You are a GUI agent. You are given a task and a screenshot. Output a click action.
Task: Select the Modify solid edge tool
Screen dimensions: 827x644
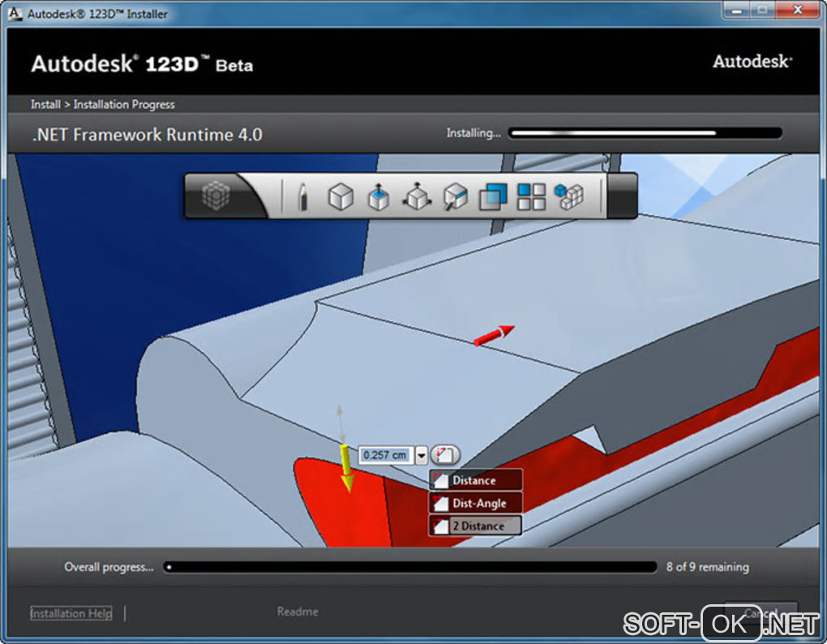tap(455, 197)
